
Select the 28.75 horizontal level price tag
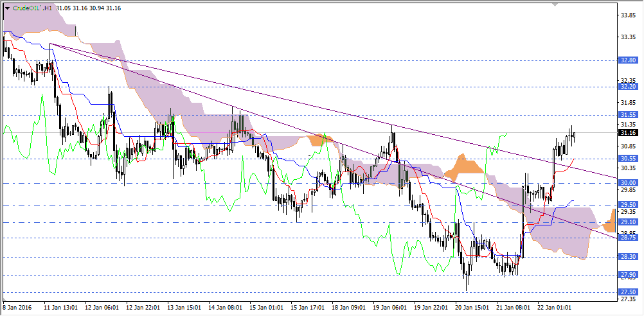tap(627, 238)
